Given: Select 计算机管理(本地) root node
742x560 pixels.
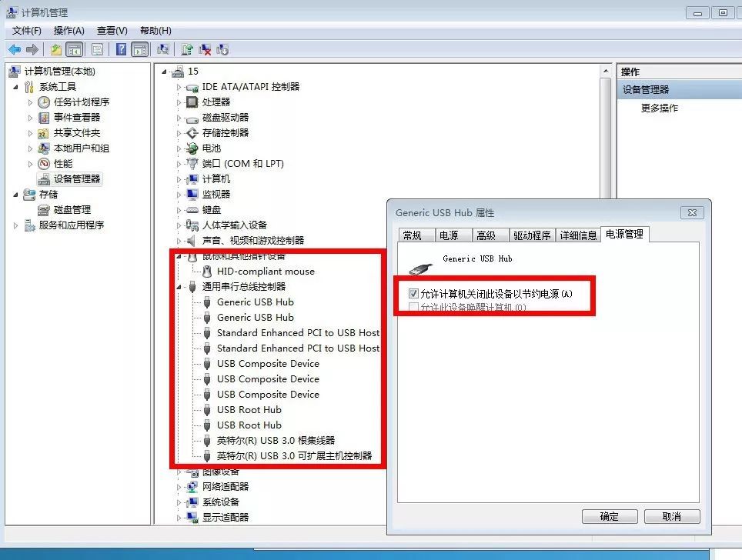Looking at the screenshot, I should point(59,72).
